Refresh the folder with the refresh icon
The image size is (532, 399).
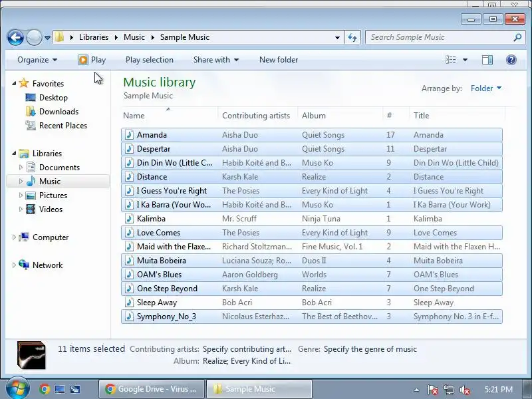point(352,37)
